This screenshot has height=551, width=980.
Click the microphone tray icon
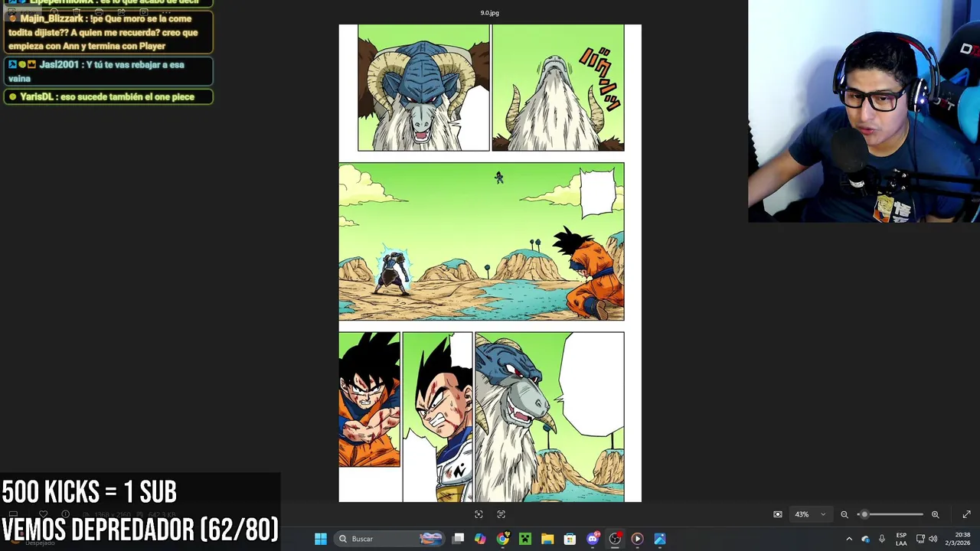(x=882, y=539)
